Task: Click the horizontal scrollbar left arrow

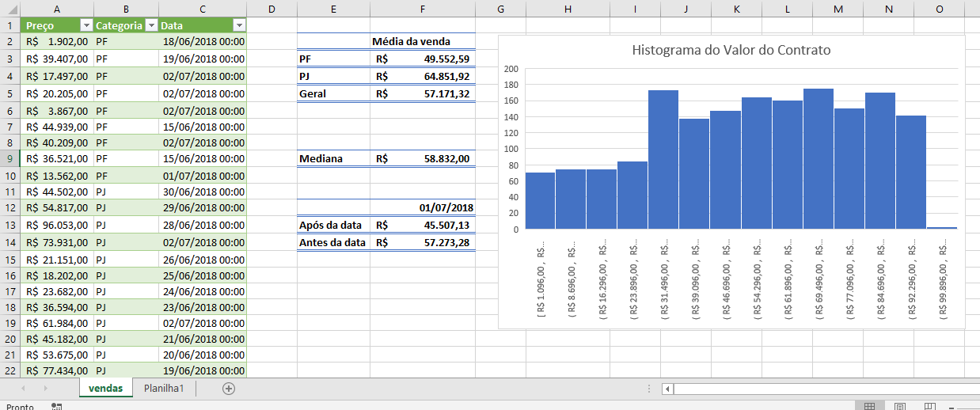Action: pyautogui.click(x=668, y=389)
